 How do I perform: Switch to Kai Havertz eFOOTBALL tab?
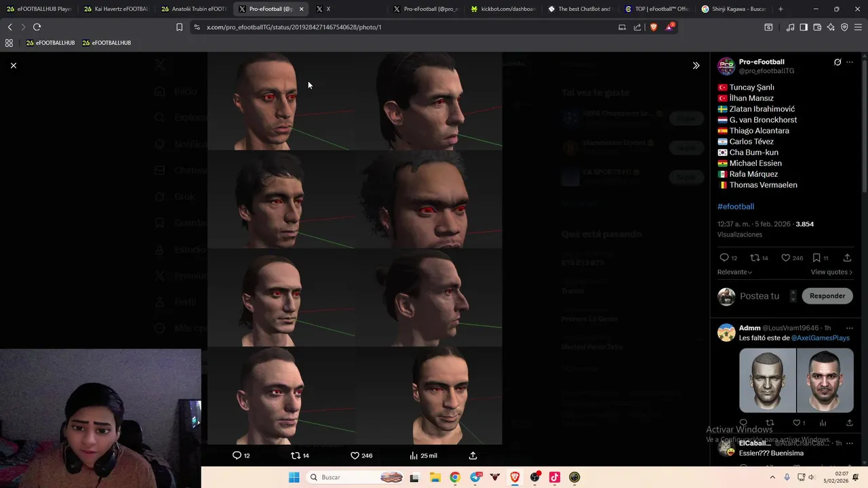(116, 9)
